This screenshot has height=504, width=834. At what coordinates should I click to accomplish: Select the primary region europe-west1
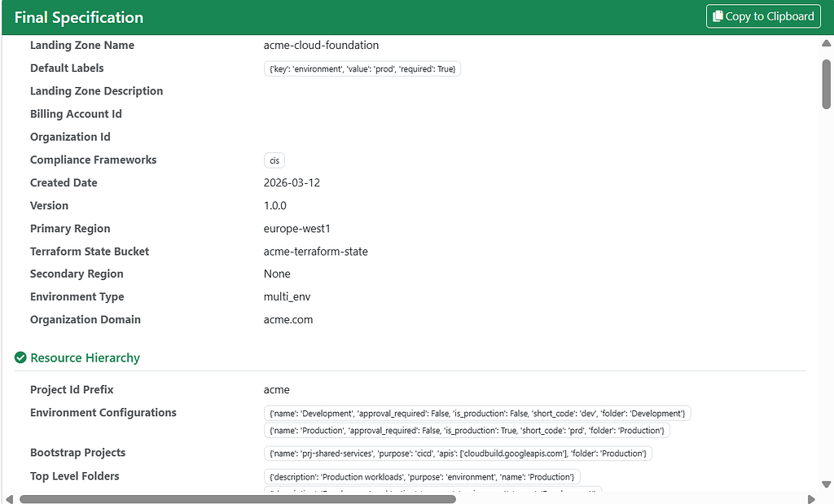297,229
